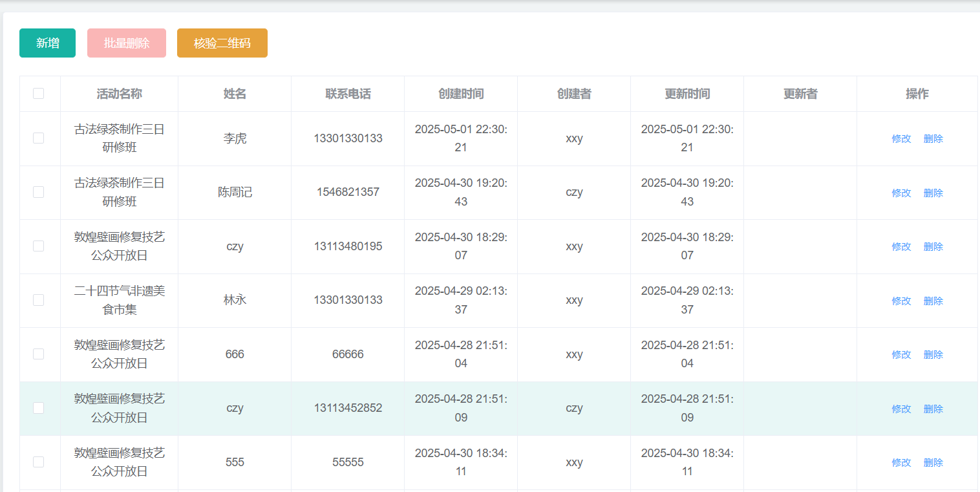Image resolution: width=980 pixels, height=492 pixels.
Task: Edit 陈周记's entry with 修改
Action: tap(901, 193)
